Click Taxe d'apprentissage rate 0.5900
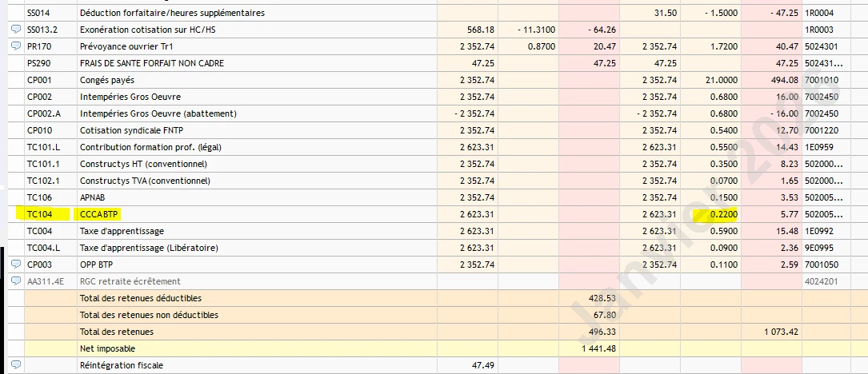This screenshot has height=374, width=868. click(723, 231)
